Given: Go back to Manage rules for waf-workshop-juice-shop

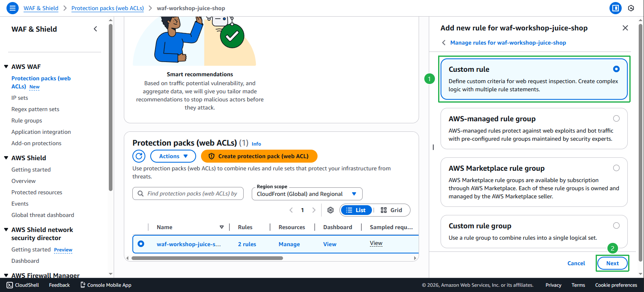Looking at the screenshot, I should pyautogui.click(x=508, y=43).
